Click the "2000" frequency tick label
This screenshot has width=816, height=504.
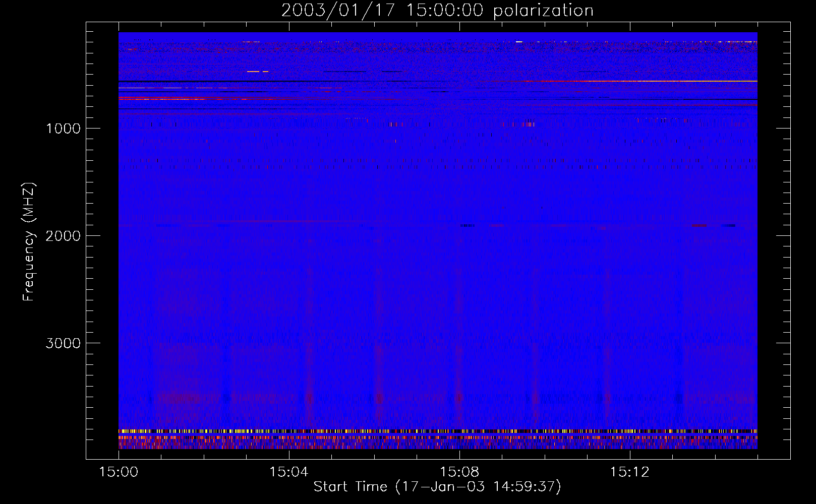(x=63, y=236)
